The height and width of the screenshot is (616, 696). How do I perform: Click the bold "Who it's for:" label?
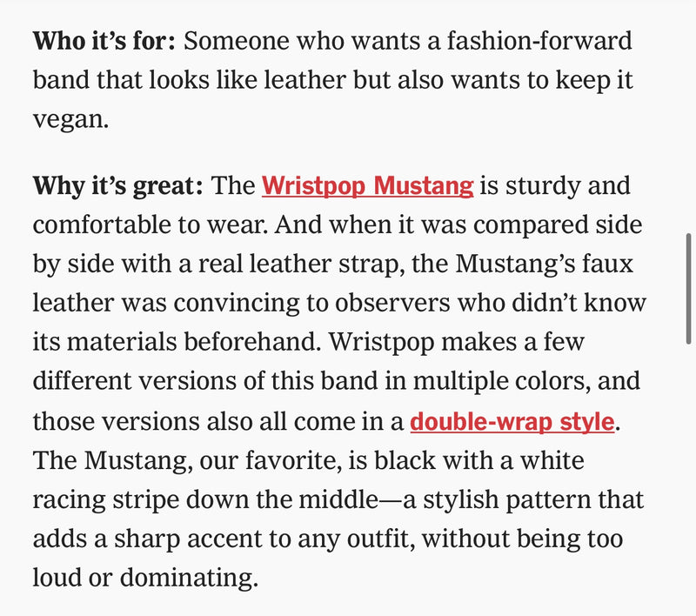coord(104,40)
